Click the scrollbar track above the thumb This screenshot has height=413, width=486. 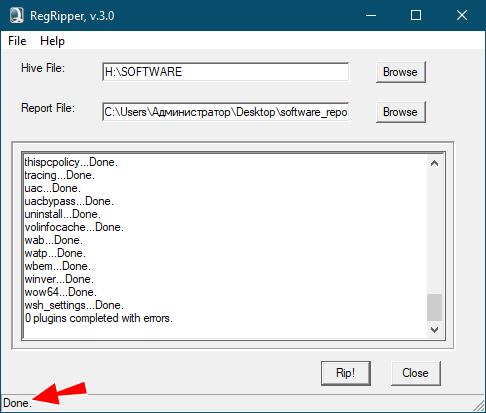(x=434, y=232)
